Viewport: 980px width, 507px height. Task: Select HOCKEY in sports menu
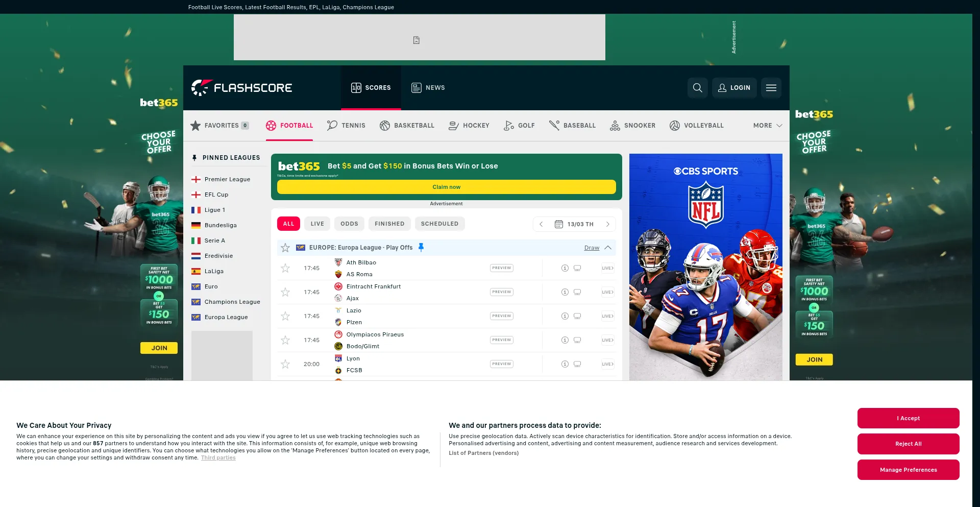click(469, 126)
